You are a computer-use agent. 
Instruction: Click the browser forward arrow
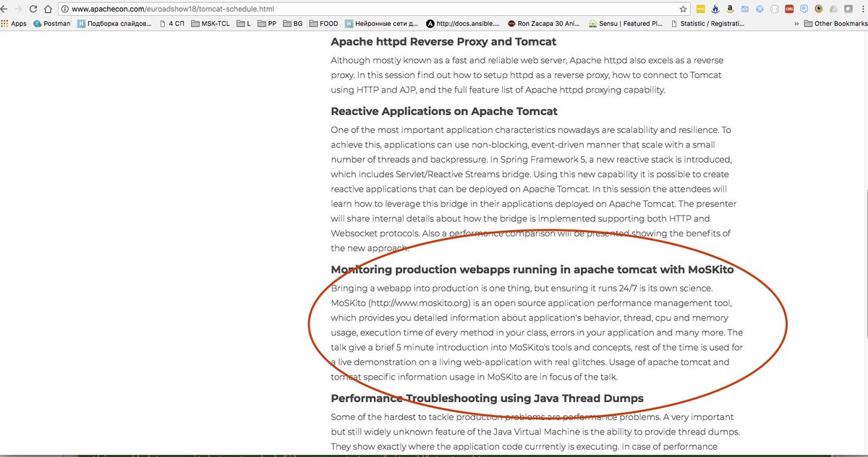click(x=19, y=9)
